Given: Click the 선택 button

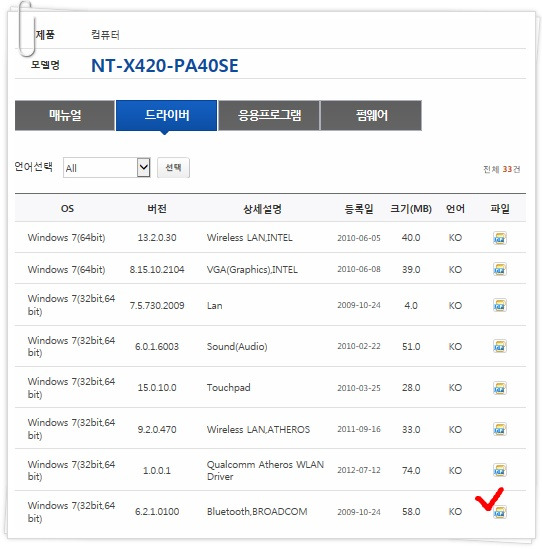Looking at the screenshot, I should pyautogui.click(x=173, y=168).
